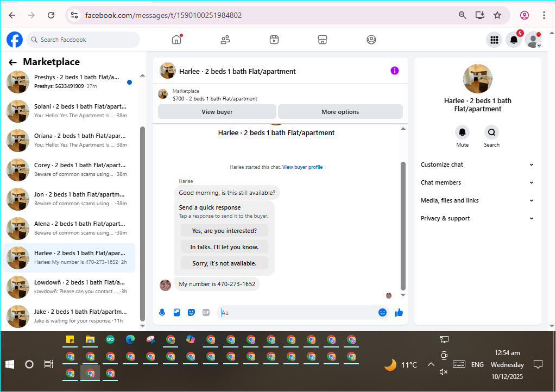556x392 pixels.
Task: Click View buyer button
Action: click(x=217, y=112)
